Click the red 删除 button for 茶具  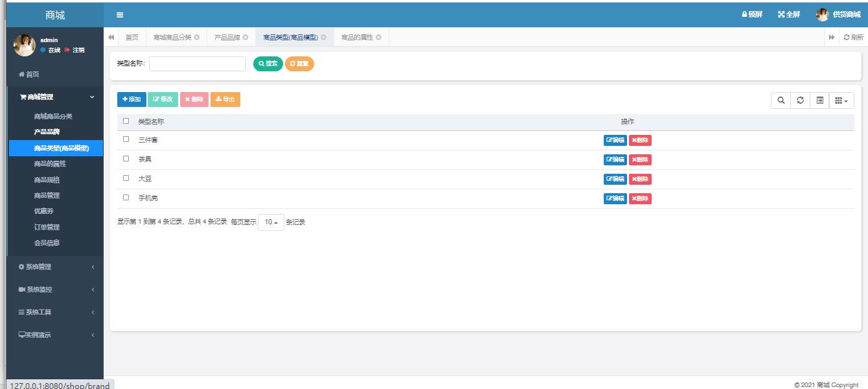point(640,159)
